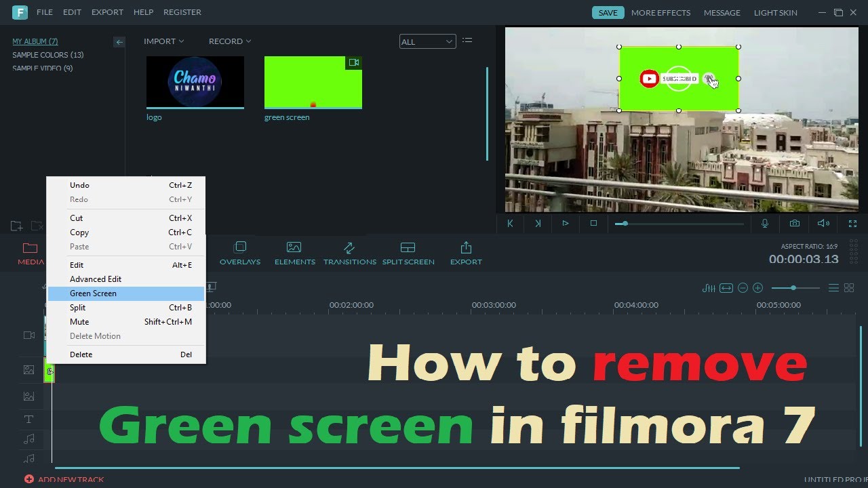Click zoom-to-fit timeline icon

click(x=726, y=288)
